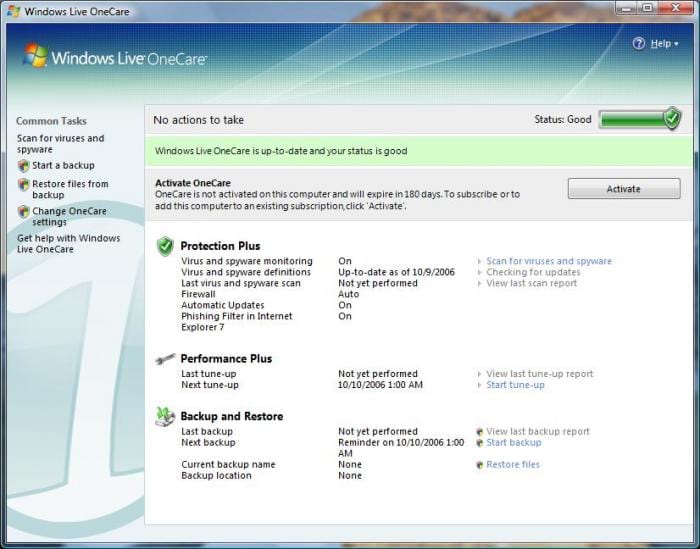Click the shield icon beside Restore files from backup
Image resolution: width=700 pixels, height=549 pixels.
23,185
